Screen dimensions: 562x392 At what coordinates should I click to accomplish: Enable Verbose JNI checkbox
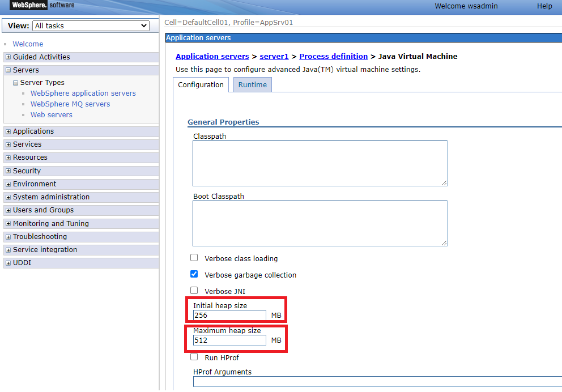tap(194, 290)
